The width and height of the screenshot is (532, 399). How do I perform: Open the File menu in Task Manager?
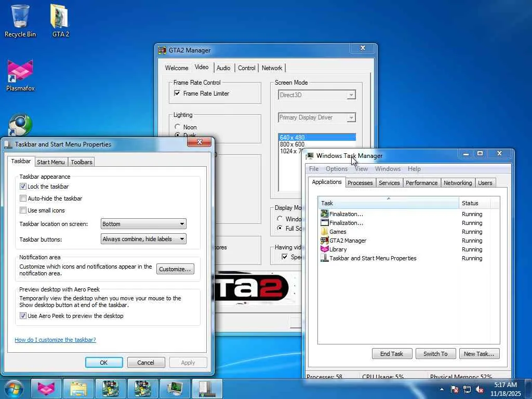tap(314, 169)
